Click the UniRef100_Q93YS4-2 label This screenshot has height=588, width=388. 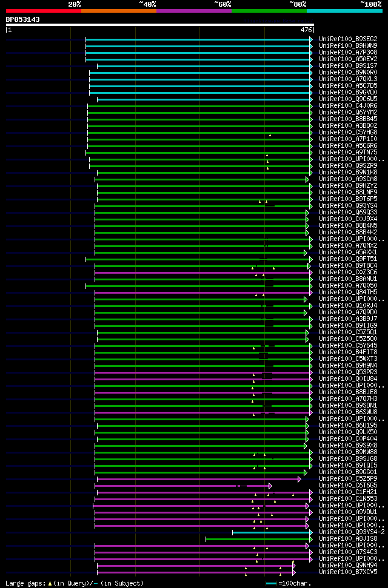pyautogui.click(x=352, y=532)
